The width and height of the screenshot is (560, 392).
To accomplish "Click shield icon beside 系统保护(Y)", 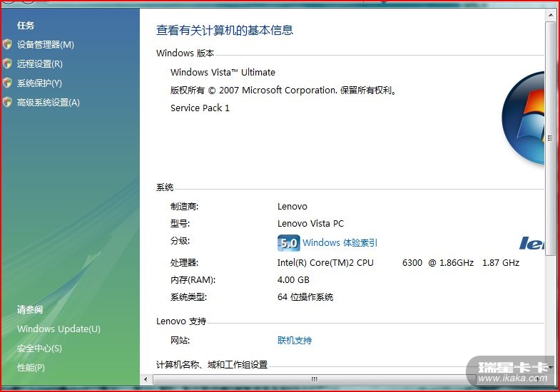I will tap(7, 83).
